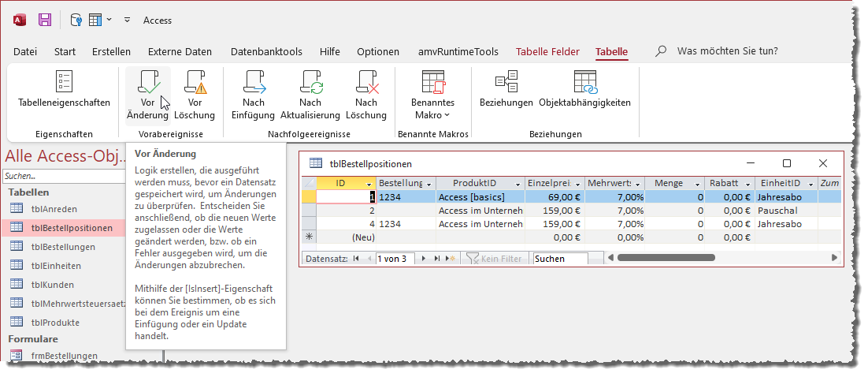The image size is (868, 377).
Task: Click the Access app icon in title bar
Action: pos(20,20)
